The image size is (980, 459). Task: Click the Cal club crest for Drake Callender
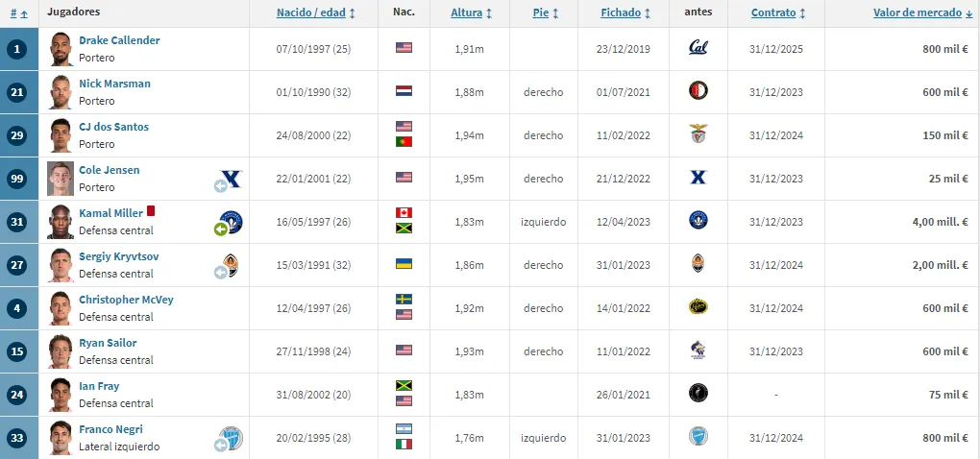698,49
